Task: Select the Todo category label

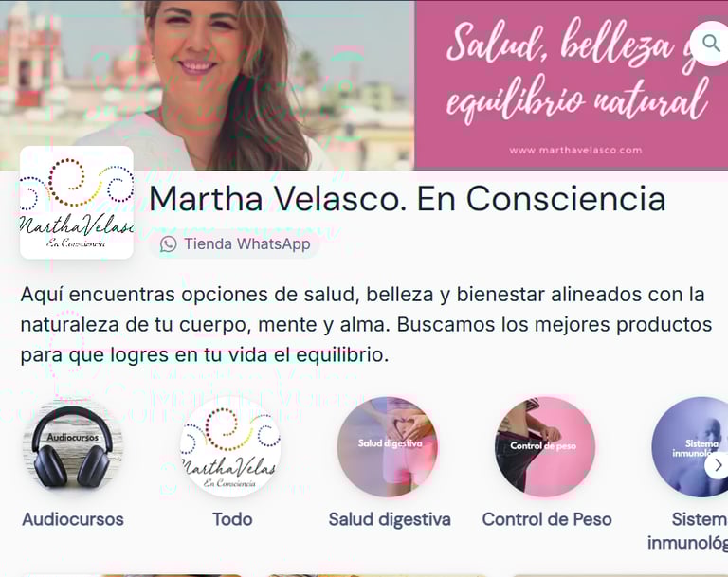Action: pyautogui.click(x=232, y=519)
